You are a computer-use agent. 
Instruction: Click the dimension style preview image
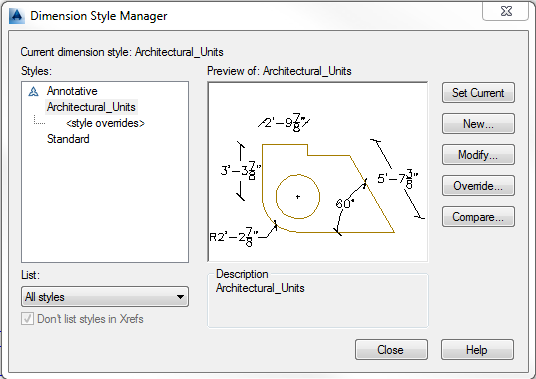318,172
